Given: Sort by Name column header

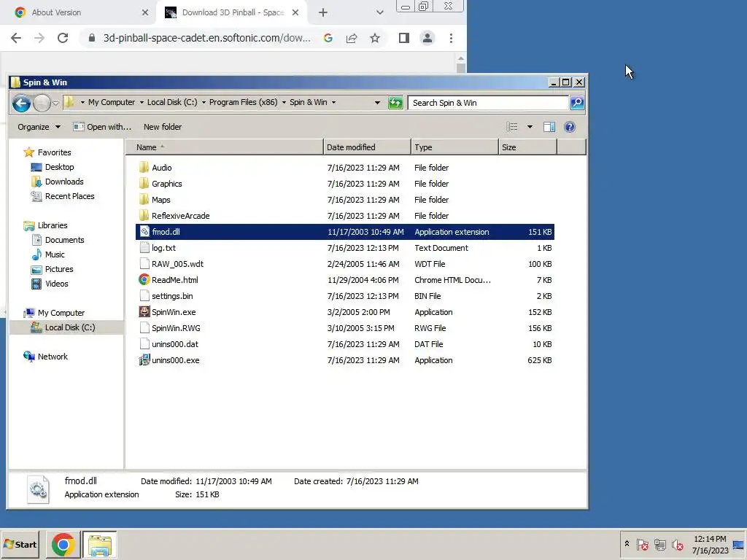Looking at the screenshot, I should click(x=225, y=147).
